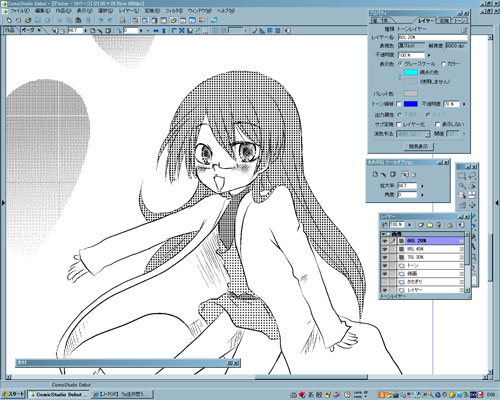
Task: Click the rotate icon in tool options panel
Action: (x=384, y=174)
